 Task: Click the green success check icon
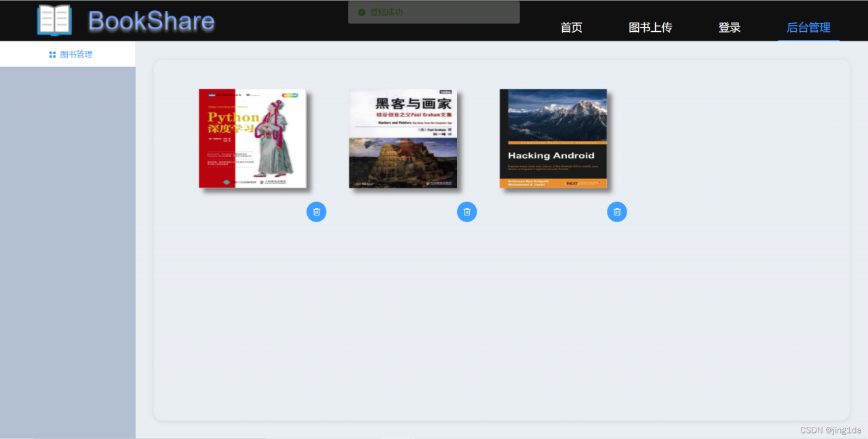point(361,12)
